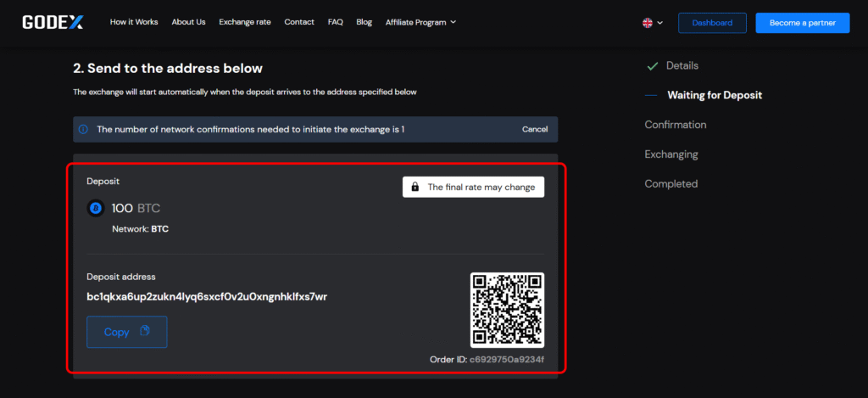Click the info icon in confirmations notice

(x=83, y=129)
